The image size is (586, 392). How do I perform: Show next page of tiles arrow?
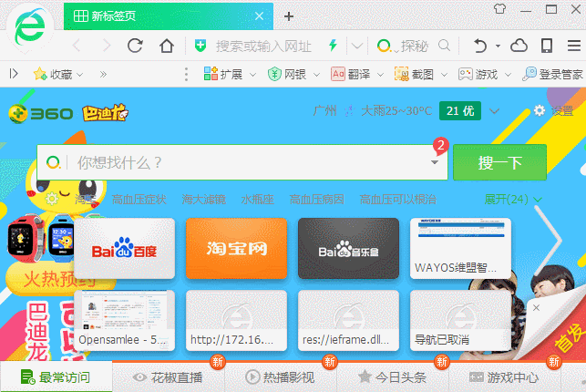point(549,241)
